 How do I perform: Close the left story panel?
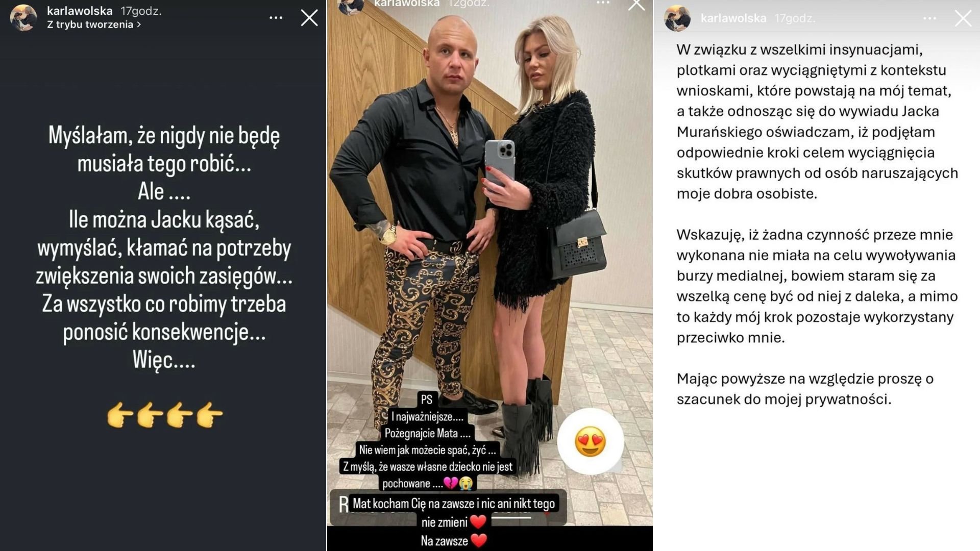click(309, 18)
